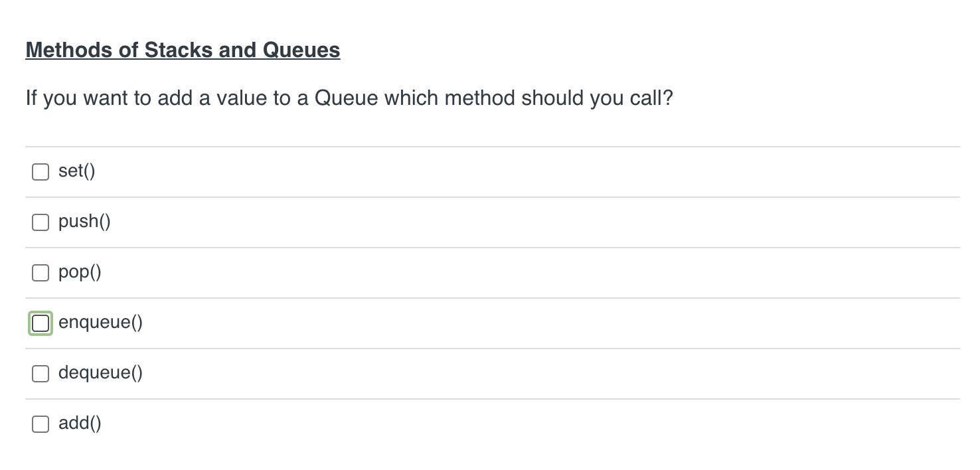Click the quiz question text
Screen dimensions: 980x470
click(x=349, y=98)
